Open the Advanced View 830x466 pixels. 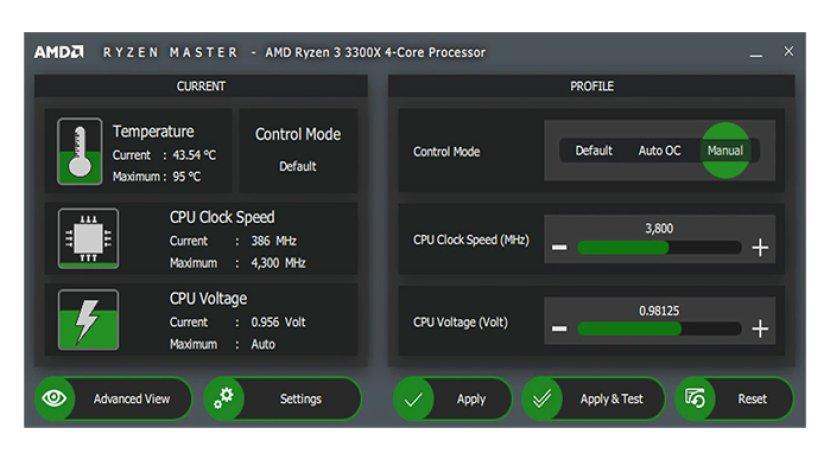click(131, 399)
